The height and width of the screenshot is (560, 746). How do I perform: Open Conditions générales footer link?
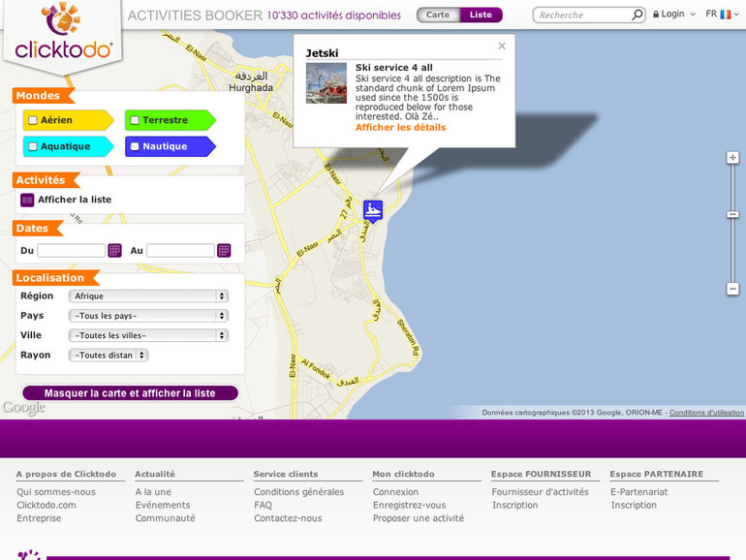point(298,492)
